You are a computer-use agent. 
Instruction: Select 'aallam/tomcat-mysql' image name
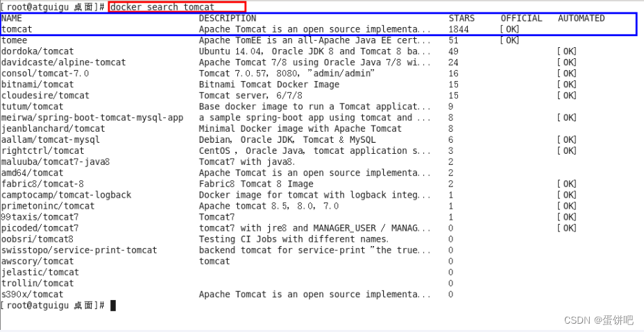pyautogui.click(x=51, y=140)
